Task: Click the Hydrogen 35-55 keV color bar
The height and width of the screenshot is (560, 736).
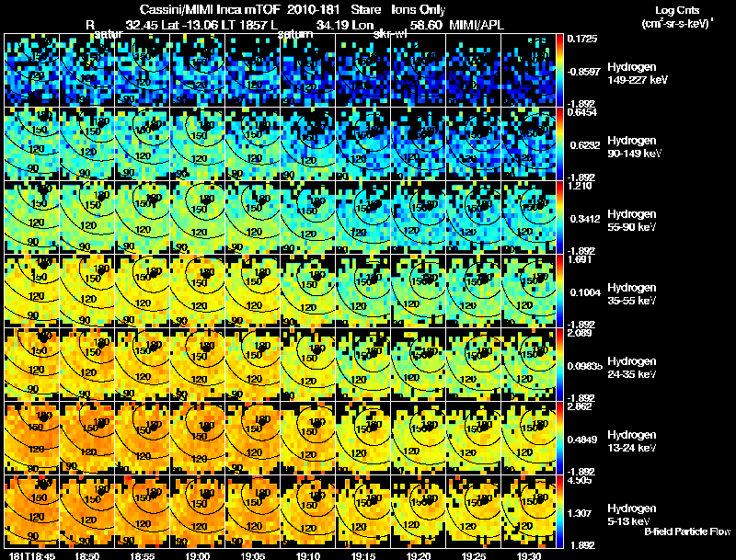Action: pyautogui.click(x=559, y=291)
